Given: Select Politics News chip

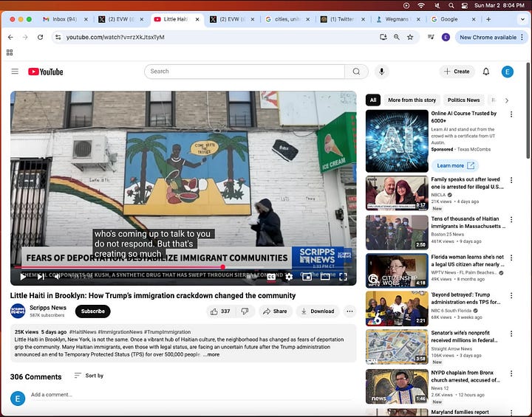Looking at the screenshot, I should point(463,100).
